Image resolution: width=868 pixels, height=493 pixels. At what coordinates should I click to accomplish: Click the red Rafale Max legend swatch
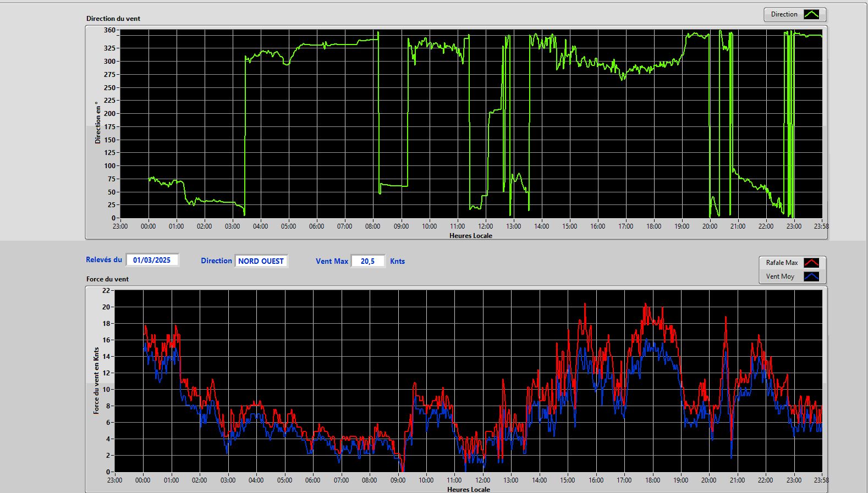[x=811, y=263]
